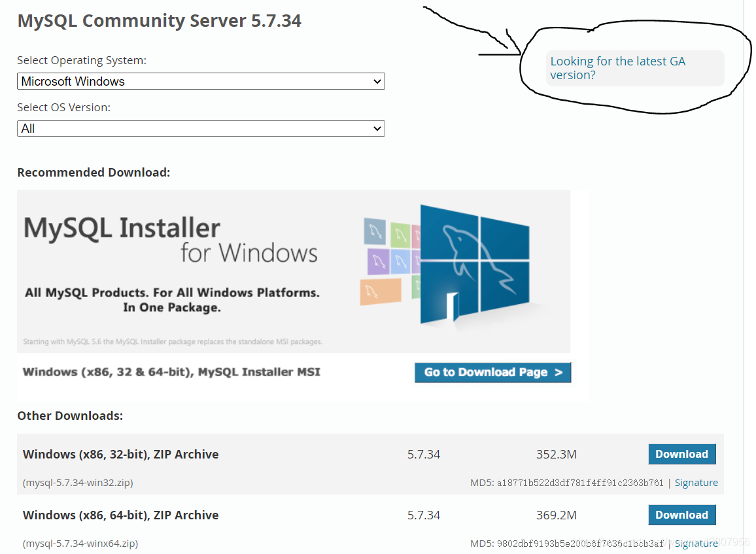Click the 'Other Downloads:' heading
Image resolution: width=756 pixels, height=554 pixels.
point(70,415)
